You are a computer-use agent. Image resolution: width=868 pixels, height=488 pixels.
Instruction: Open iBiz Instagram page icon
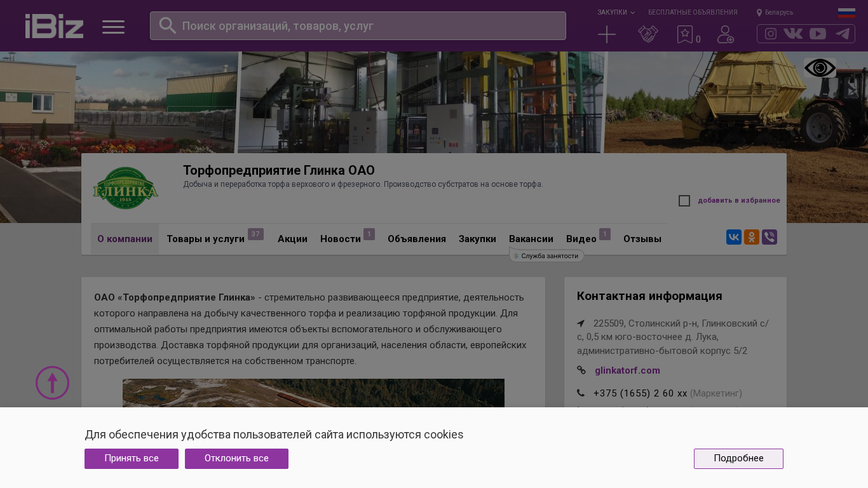click(771, 34)
